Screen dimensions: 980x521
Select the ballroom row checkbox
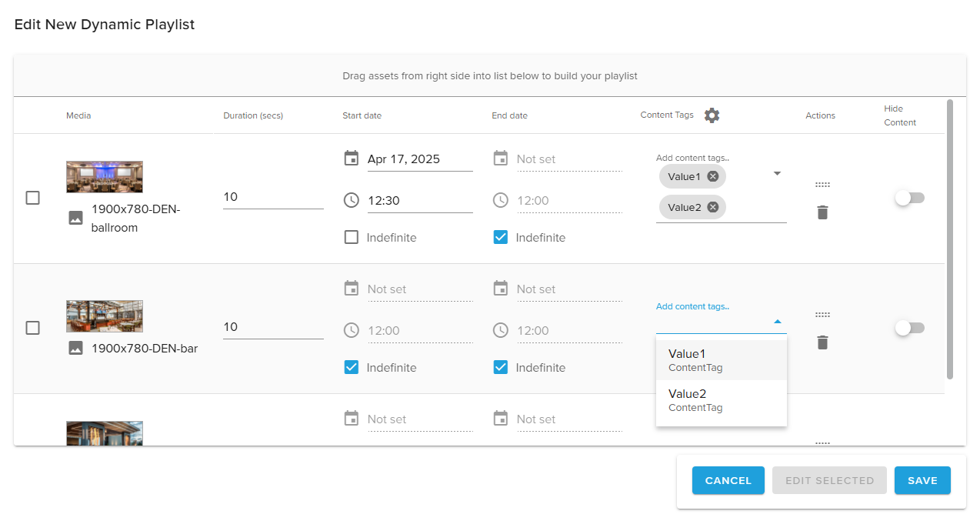(x=33, y=198)
